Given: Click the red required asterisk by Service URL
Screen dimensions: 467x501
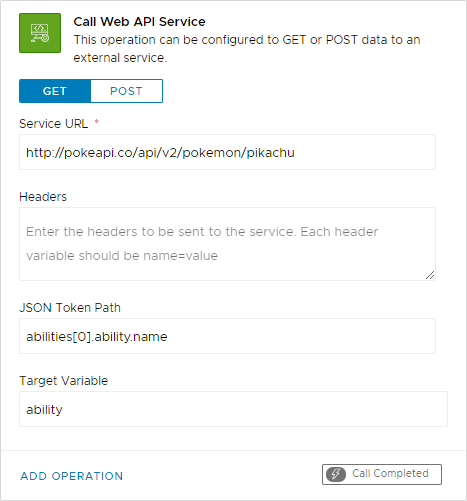Looking at the screenshot, I should coord(97,122).
